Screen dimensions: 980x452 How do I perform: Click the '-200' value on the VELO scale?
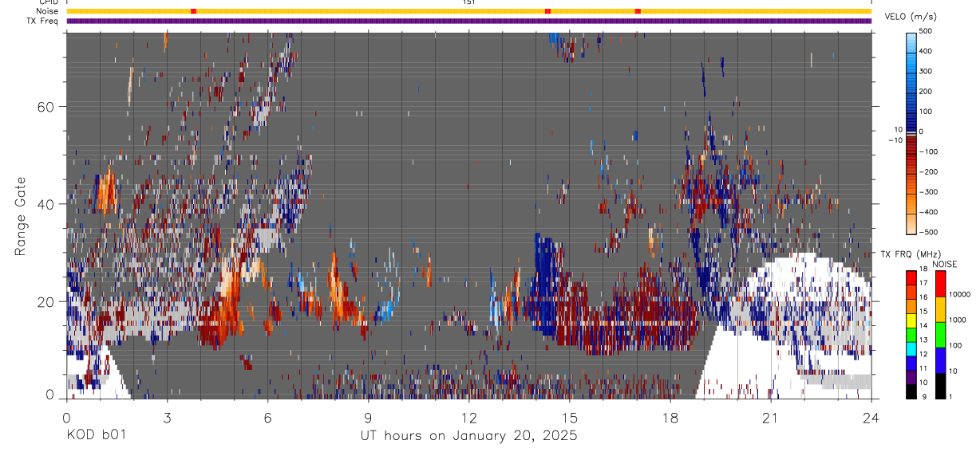[927, 172]
